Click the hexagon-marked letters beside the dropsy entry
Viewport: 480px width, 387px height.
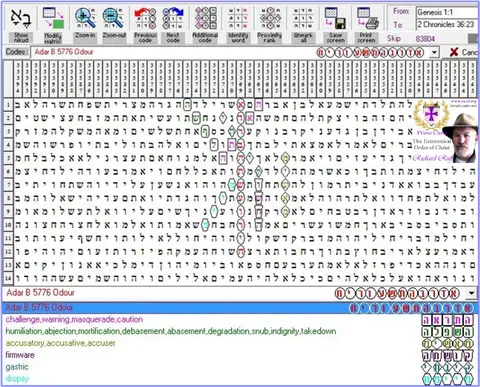click(448, 379)
